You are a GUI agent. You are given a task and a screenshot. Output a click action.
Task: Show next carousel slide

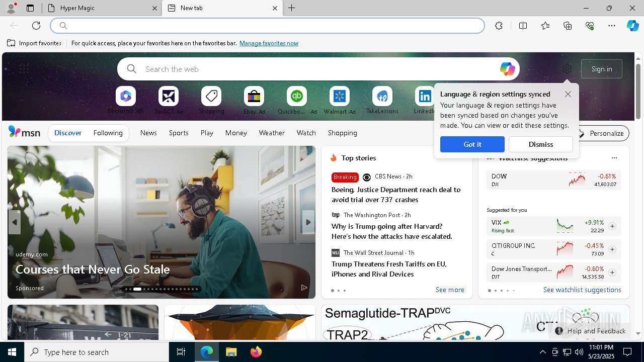308,222
